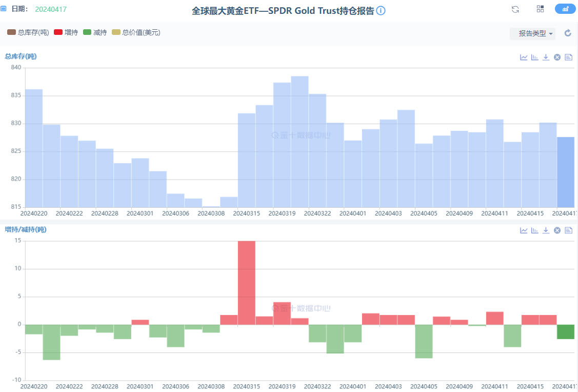Image resolution: width=578 pixels, height=392 pixels.
Task: Click the 20240308 axis label under 总库存 chart
Action: (x=211, y=213)
